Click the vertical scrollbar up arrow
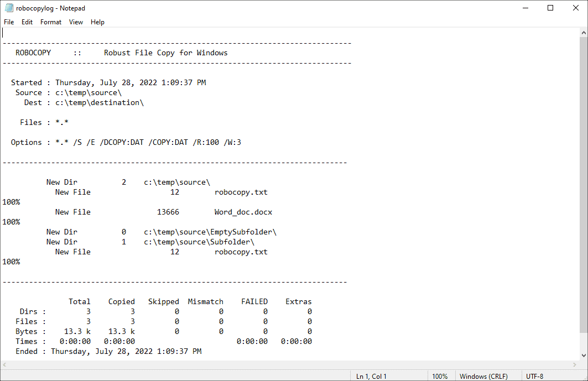The height and width of the screenshot is (381, 588). (583, 33)
